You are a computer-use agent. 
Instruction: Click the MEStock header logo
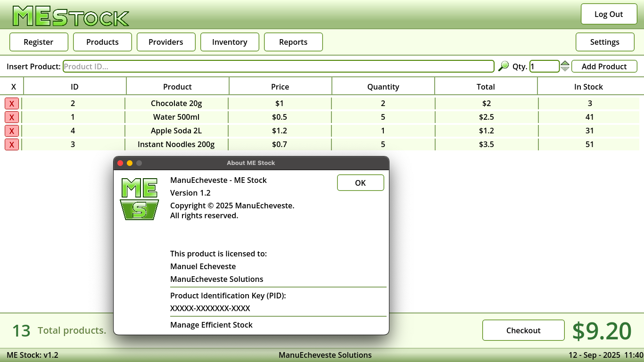pos(71,16)
